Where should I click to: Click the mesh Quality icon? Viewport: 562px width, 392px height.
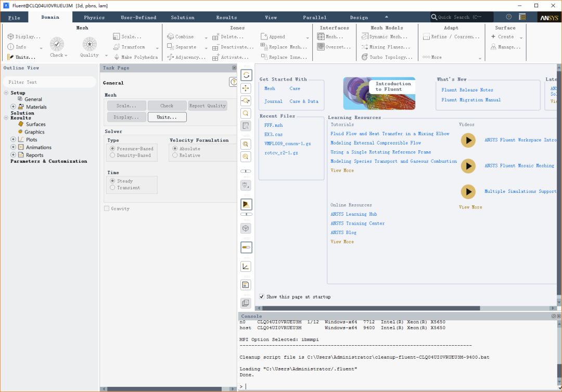[90, 44]
